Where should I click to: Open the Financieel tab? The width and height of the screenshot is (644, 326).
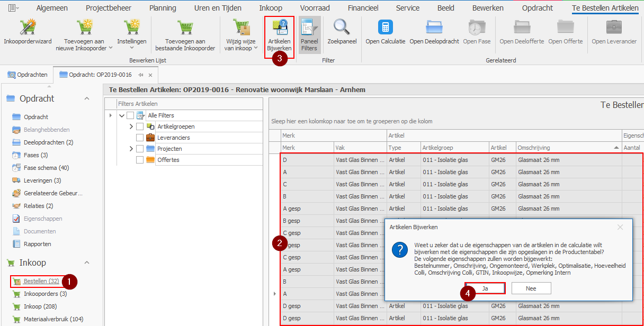pyautogui.click(x=363, y=8)
